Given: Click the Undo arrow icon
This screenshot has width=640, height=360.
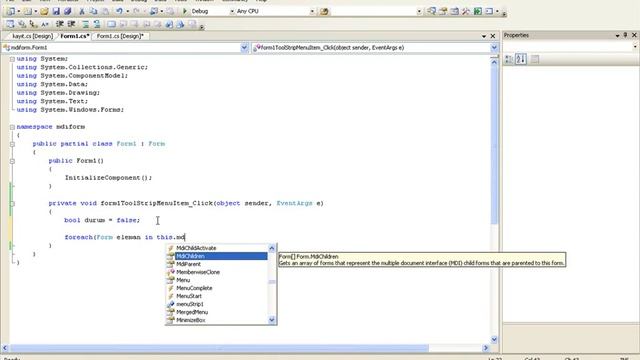Looking at the screenshot, I should coord(119,11).
